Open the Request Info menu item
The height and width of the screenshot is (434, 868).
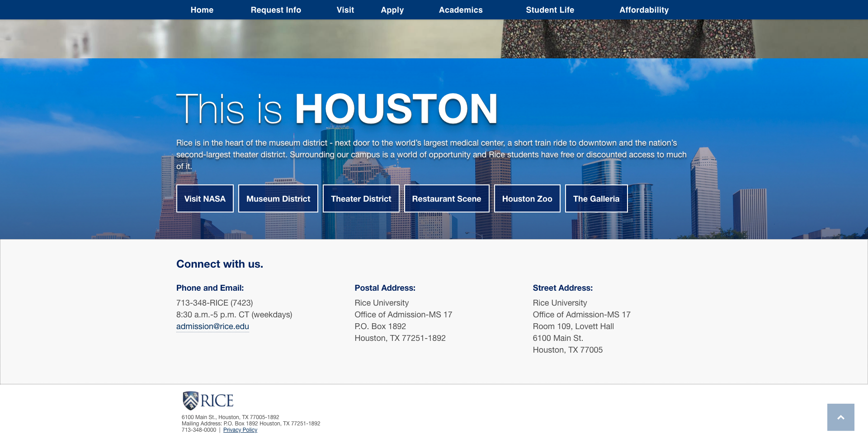pyautogui.click(x=276, y=10)
